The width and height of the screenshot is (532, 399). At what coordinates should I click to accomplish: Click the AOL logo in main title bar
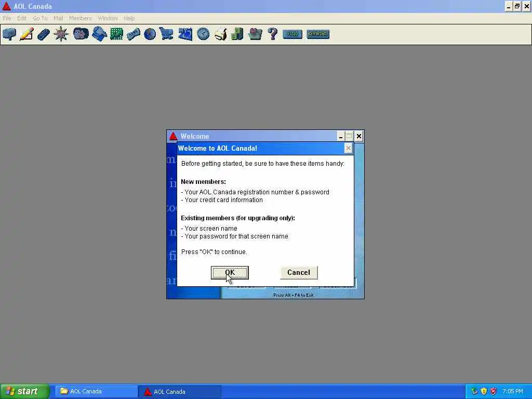point(6,6)
